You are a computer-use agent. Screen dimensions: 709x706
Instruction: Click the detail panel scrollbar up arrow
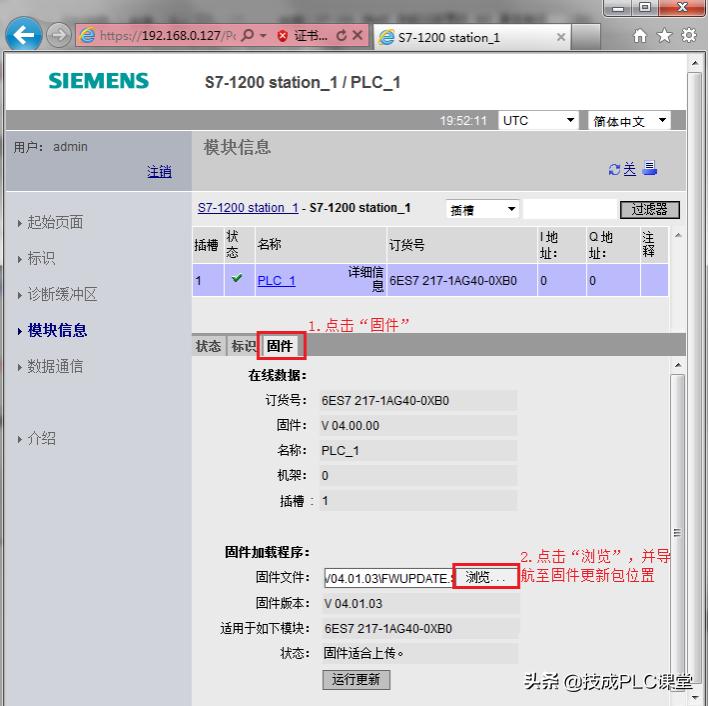coord(677,365)
